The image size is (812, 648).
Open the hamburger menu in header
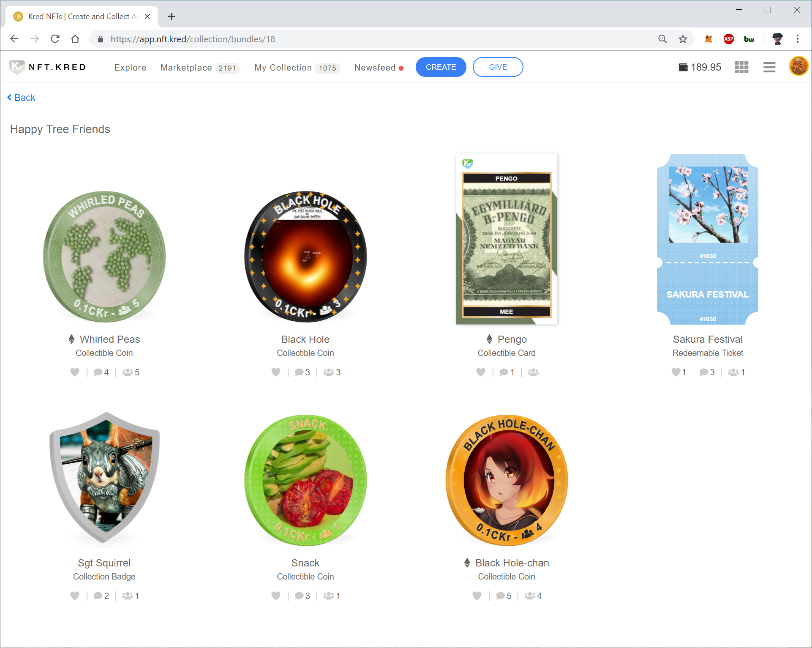click(x=769, y=67)
